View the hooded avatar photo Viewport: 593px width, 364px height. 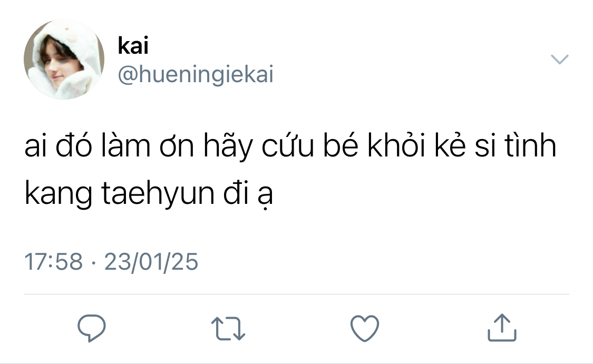(64, 60)
